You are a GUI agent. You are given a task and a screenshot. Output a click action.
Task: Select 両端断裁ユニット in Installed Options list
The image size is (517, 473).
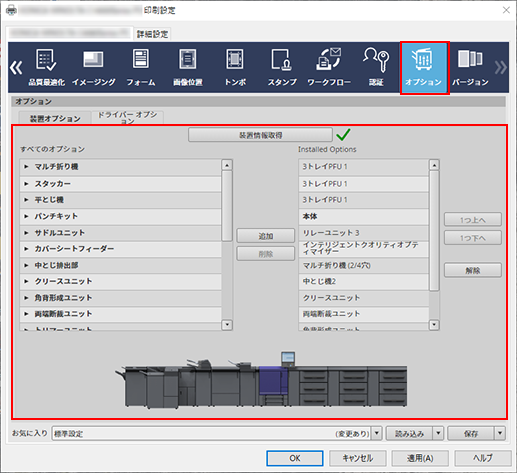click(x=363, y=314)
